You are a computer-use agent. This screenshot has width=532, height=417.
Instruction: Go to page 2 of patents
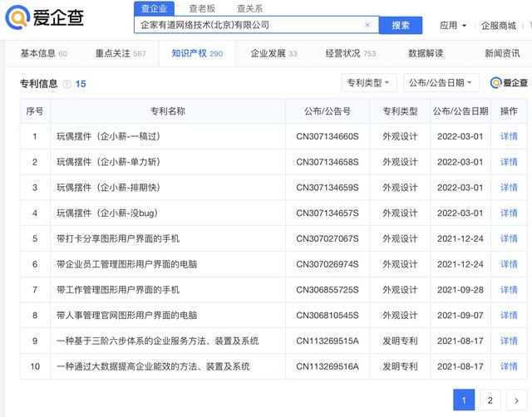tap(490, 400)
